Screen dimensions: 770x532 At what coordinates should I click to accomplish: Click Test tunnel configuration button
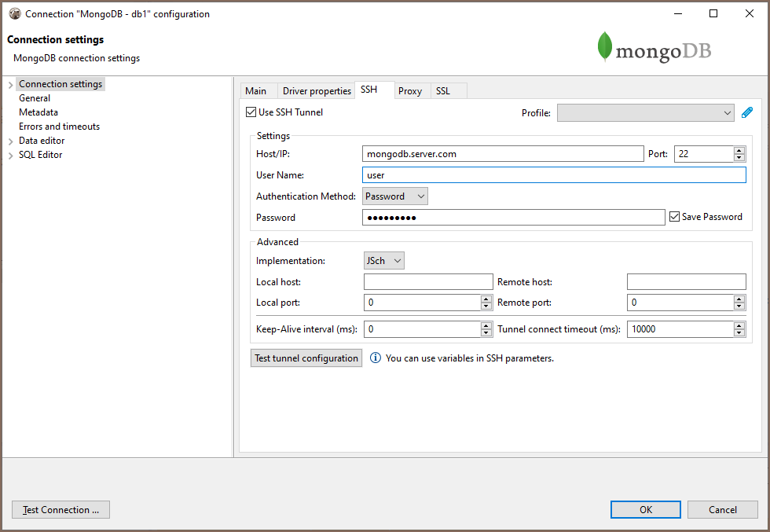[x=306, y=358]
